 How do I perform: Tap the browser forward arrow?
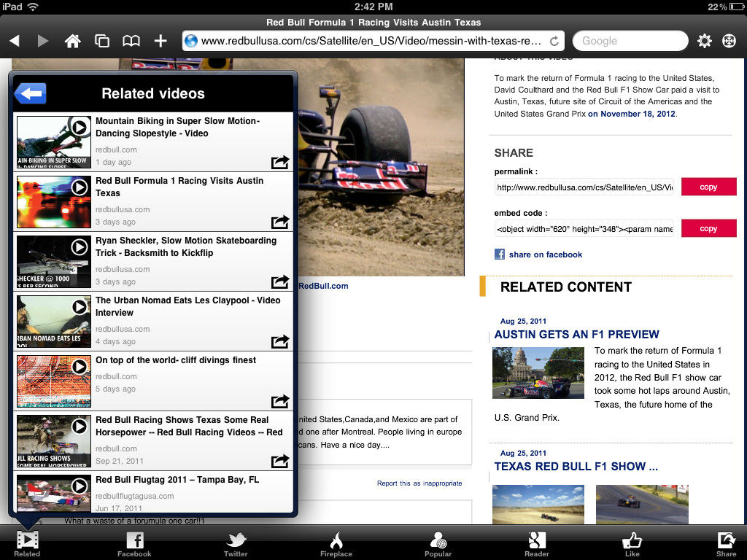tap(43, 41)
